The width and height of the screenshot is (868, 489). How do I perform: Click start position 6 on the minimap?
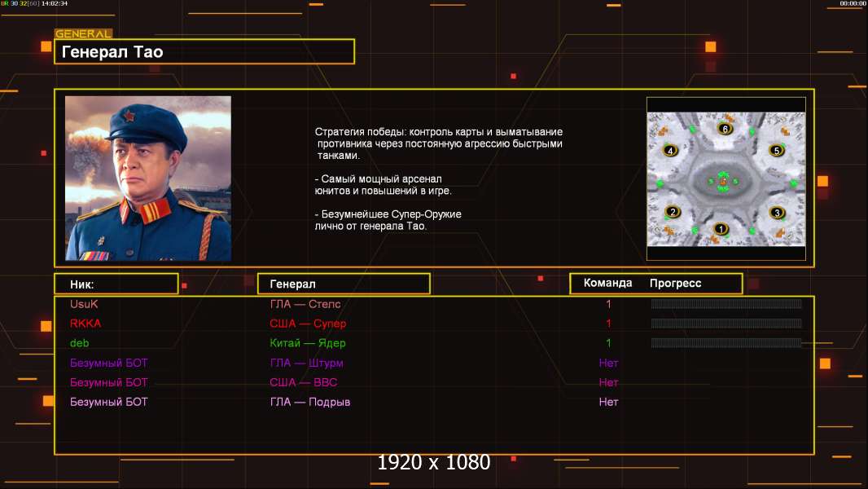click(x=726, y=129)
